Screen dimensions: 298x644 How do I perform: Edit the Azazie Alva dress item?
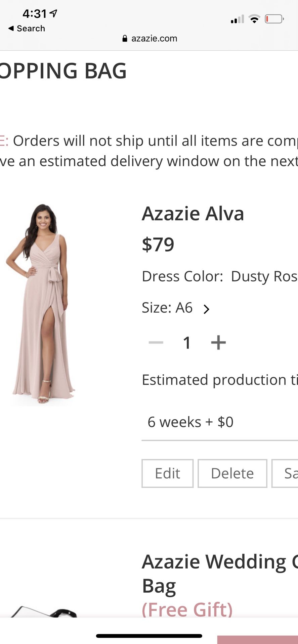point(167,473)
